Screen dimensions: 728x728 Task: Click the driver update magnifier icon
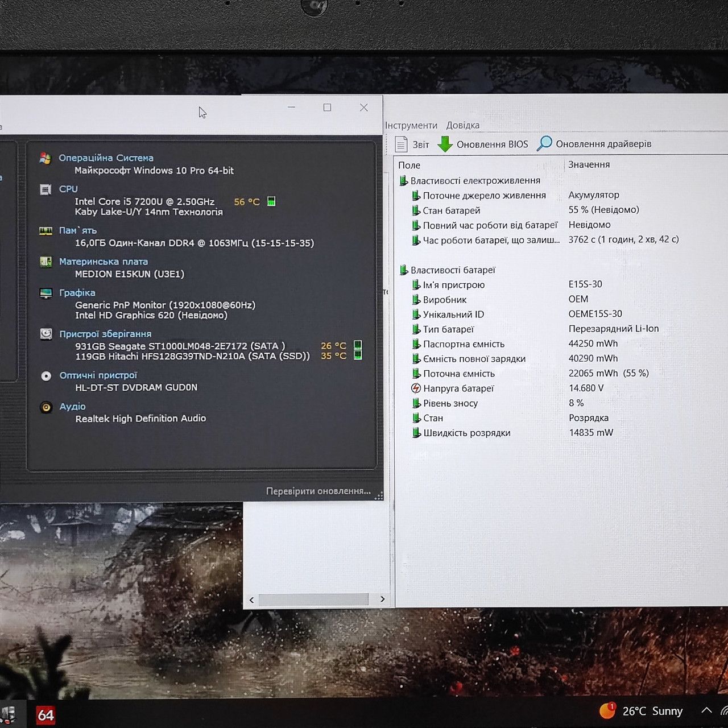(x=544, y=143)
